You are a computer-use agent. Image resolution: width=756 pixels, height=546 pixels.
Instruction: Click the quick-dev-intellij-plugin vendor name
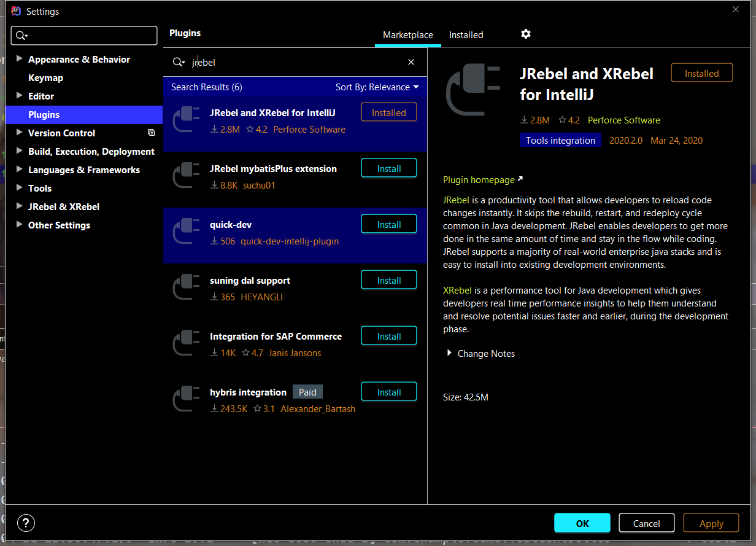click(x=290, y=241)
